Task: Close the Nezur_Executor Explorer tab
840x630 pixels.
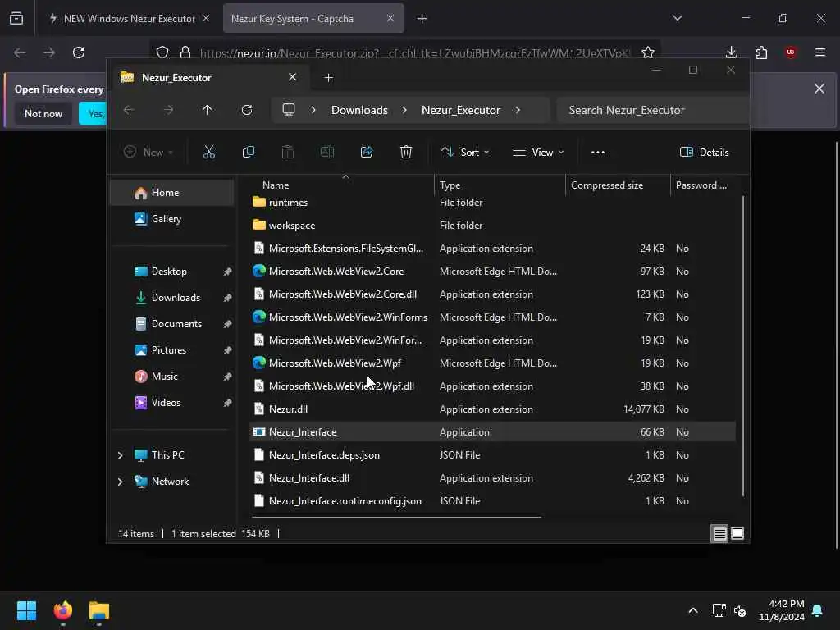Action: 293,77
